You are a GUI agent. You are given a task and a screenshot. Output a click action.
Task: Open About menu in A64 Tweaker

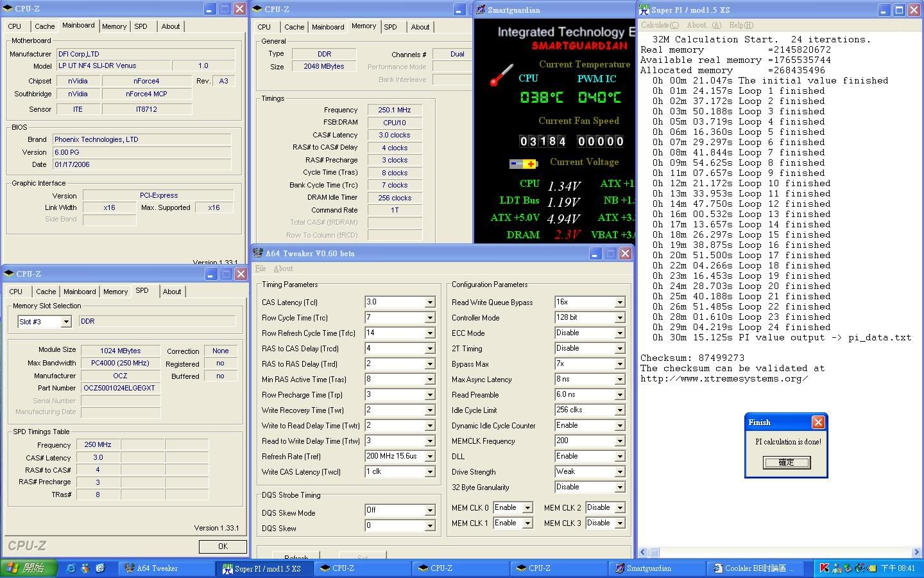(x=283, y=268)
